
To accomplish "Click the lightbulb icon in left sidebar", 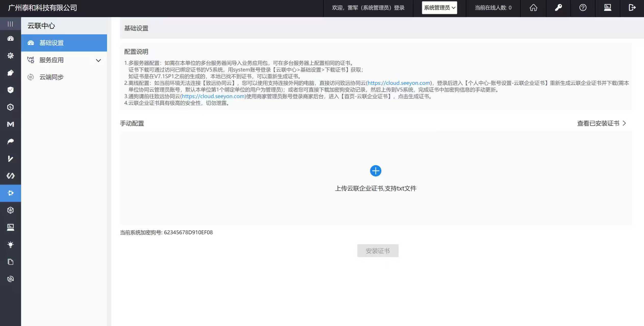I will tap(10, 244).
